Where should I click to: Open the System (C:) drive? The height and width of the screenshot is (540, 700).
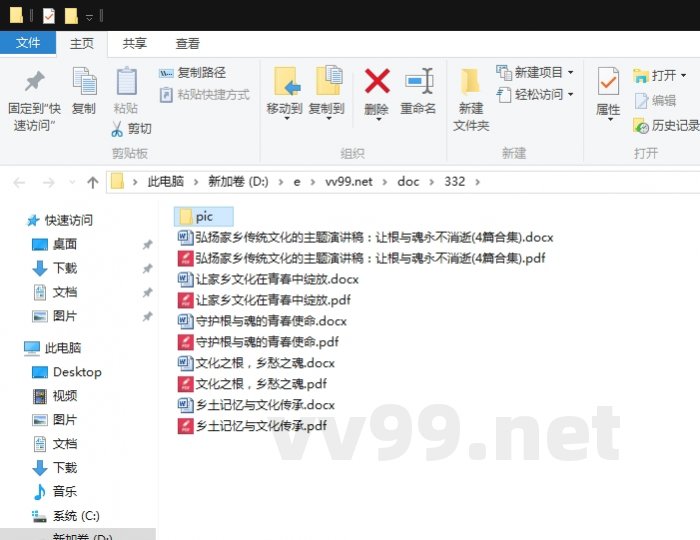click(x=66, y=515)
